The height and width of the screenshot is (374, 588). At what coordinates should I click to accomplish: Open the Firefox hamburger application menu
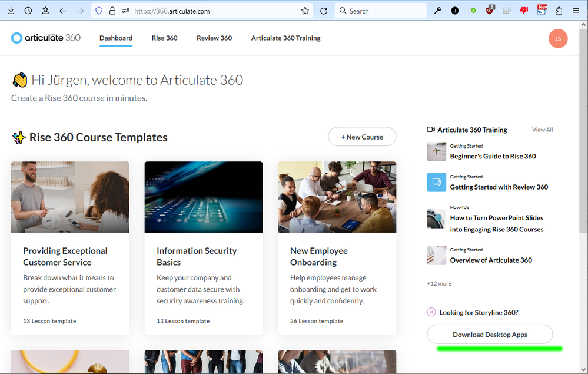(576, 11)
